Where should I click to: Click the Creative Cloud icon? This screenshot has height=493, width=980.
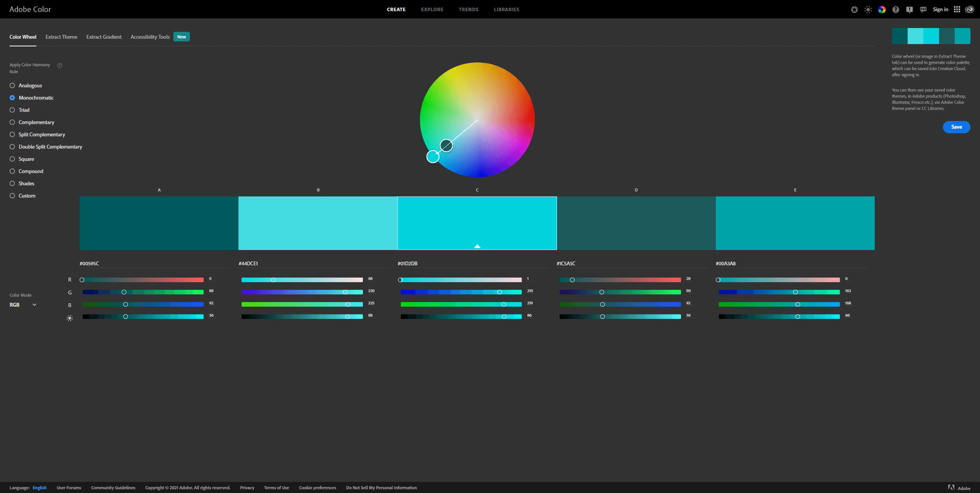coord(969,9)
